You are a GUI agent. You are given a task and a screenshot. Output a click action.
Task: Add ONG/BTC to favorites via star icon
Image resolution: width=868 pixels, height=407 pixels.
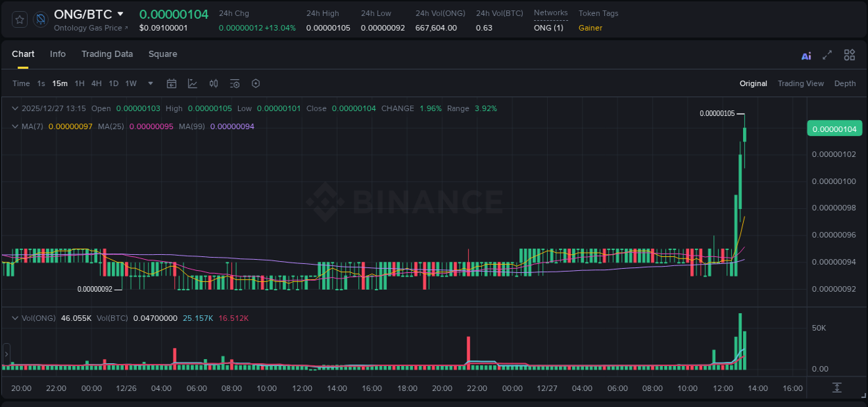[19, 19]
